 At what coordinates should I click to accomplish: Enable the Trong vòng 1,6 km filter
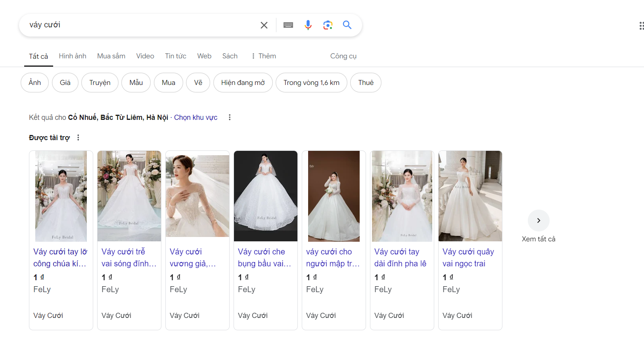click(311, 83)
